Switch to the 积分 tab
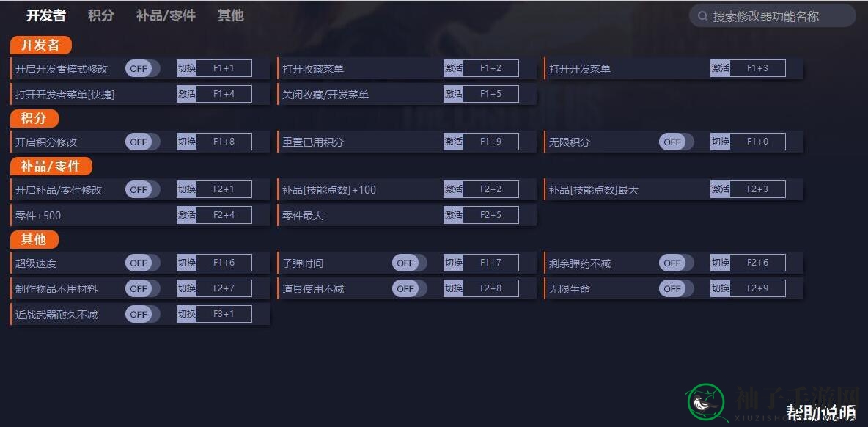Viewport: 868px width, 427px height. point(100,15)
